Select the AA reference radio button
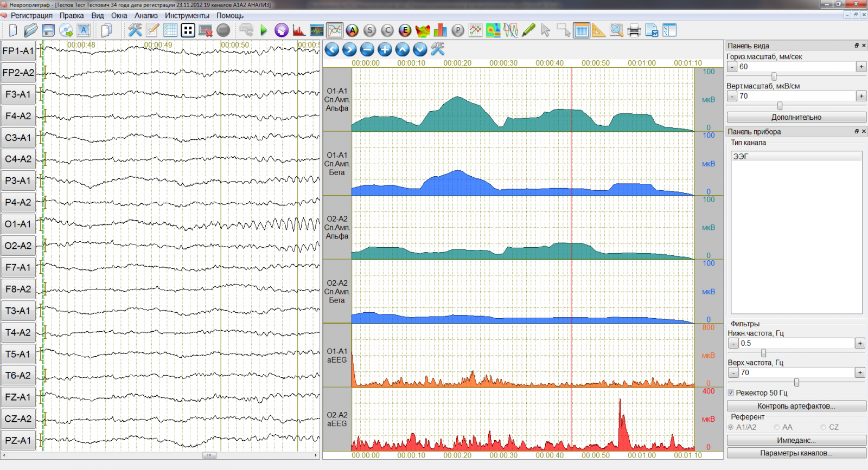This screenshot has height=470, width=868. coord(777,427)
